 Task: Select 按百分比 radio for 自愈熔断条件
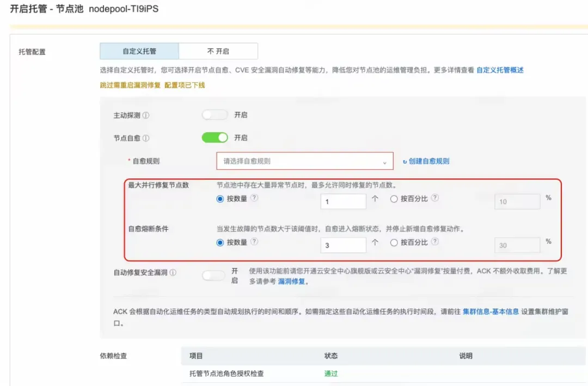tap(394, 243)
